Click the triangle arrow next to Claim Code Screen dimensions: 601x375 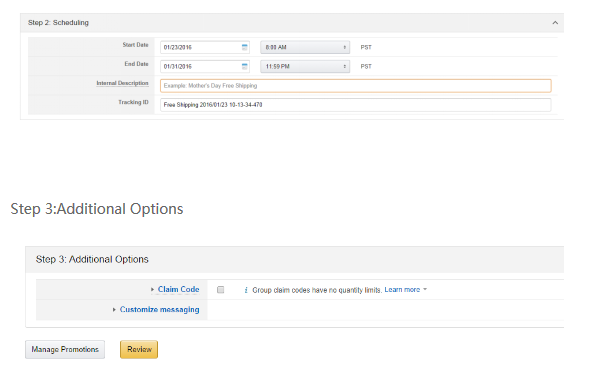[152, 289]
